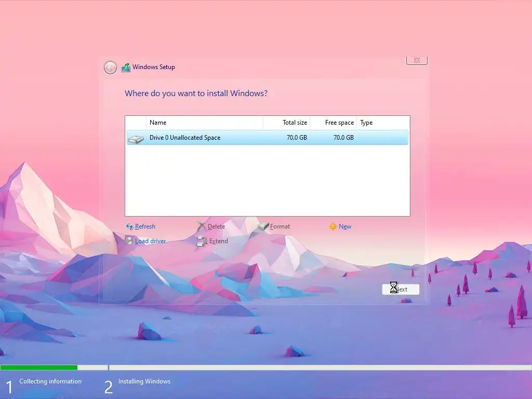This screenshot has width=532, height=399.
Task: Select Drive 0 Unallocated Space row
Action: (268, 137)
